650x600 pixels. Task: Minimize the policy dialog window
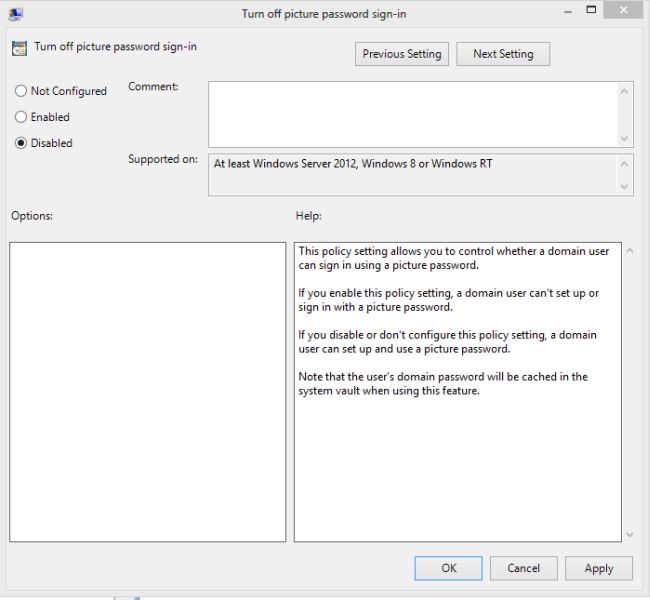[568, 12]
